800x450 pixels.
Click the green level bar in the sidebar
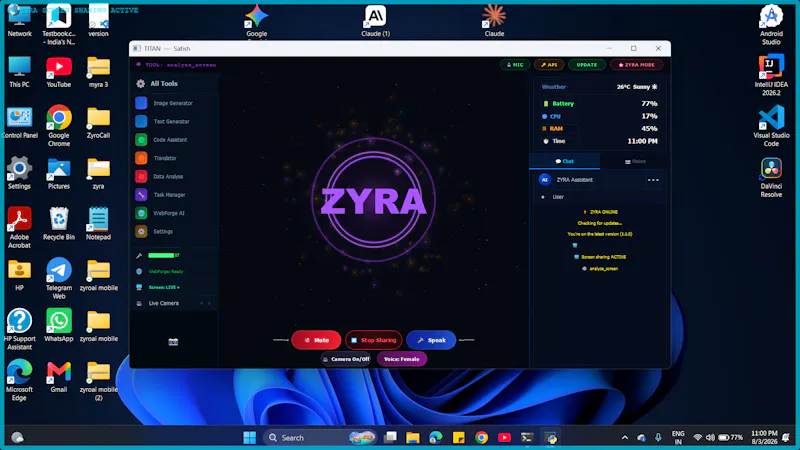tap(161, 255)
